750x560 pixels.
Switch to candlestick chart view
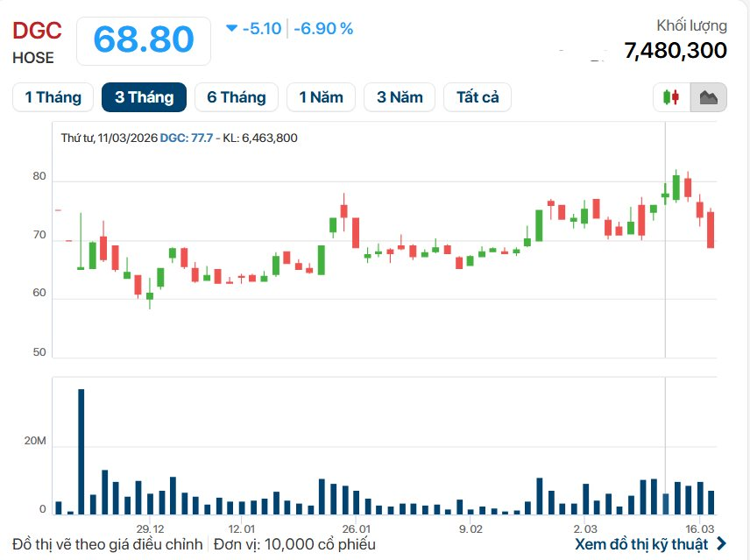coord(672,97)
